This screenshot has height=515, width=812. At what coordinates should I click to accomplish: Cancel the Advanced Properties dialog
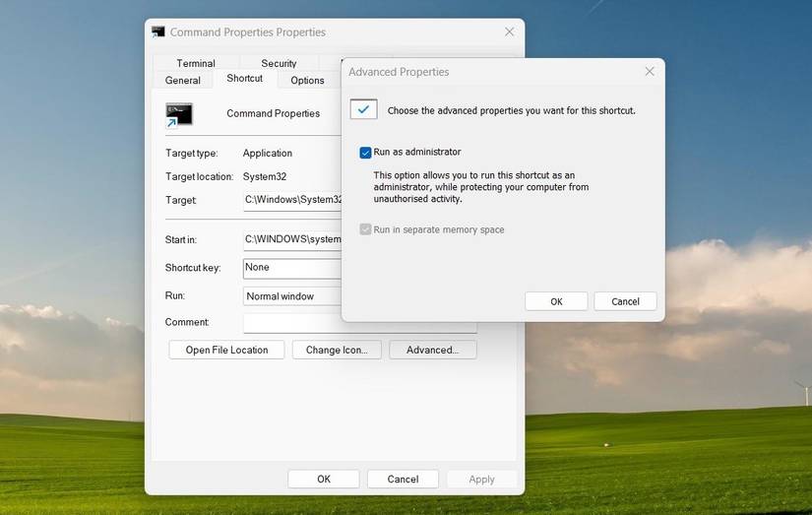[625, 301]
